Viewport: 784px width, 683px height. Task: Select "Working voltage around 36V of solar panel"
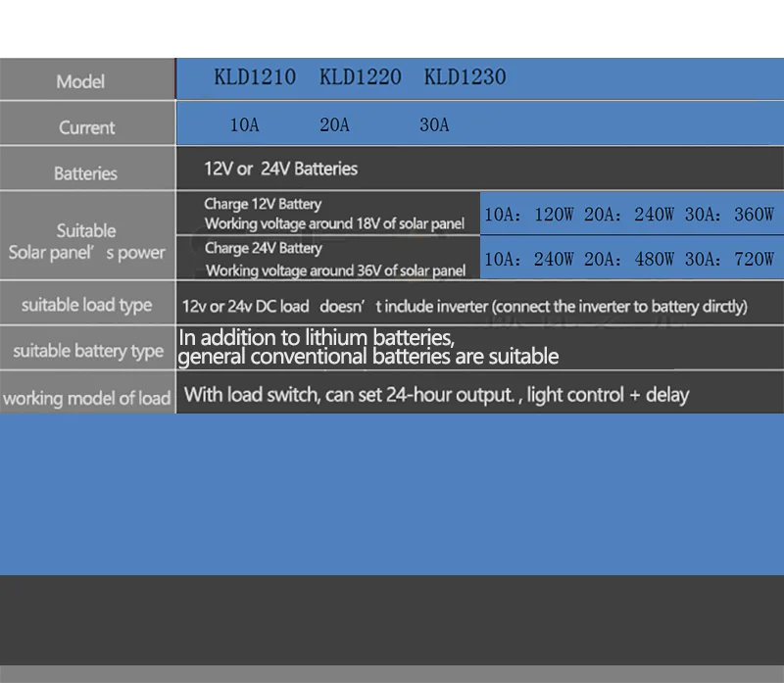[335, 270]
